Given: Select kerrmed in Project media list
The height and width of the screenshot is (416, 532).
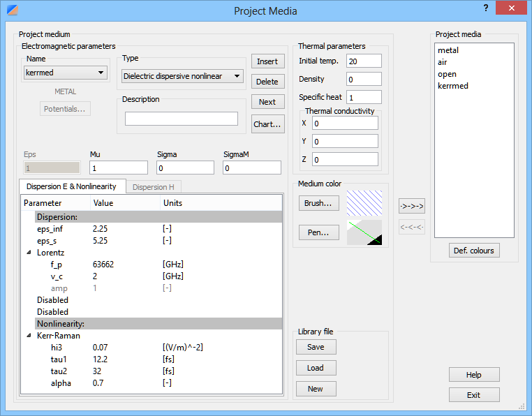Looking at the screenshot, I should click(453, 86).
